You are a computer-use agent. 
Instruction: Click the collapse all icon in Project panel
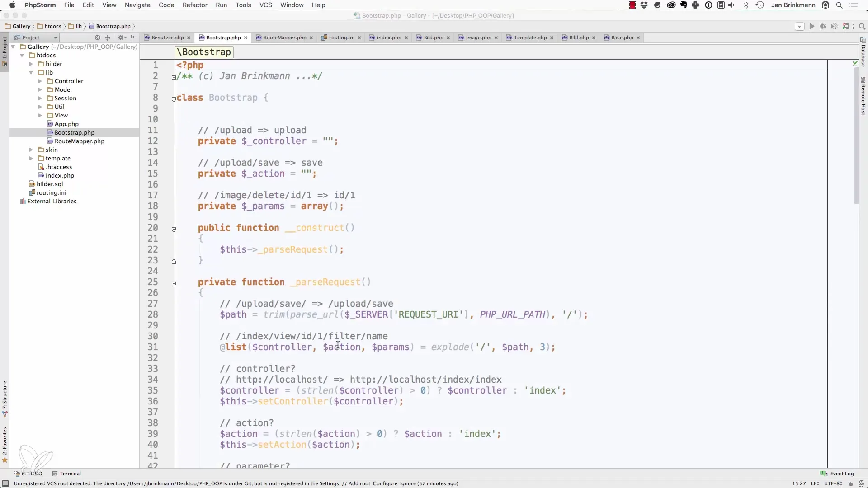click(108, 38)
